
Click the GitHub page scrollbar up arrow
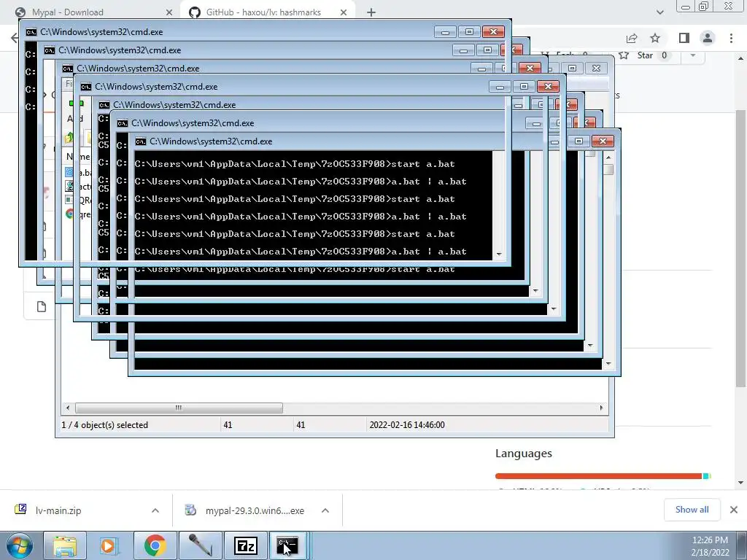click(x=740, y=58)
